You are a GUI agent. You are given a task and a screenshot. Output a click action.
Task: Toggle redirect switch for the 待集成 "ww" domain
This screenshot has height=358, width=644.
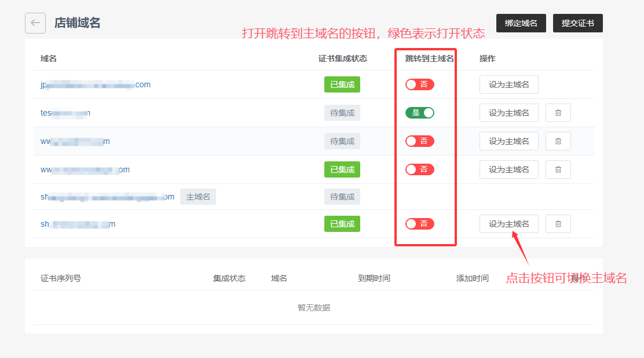(x=420, y=141)
